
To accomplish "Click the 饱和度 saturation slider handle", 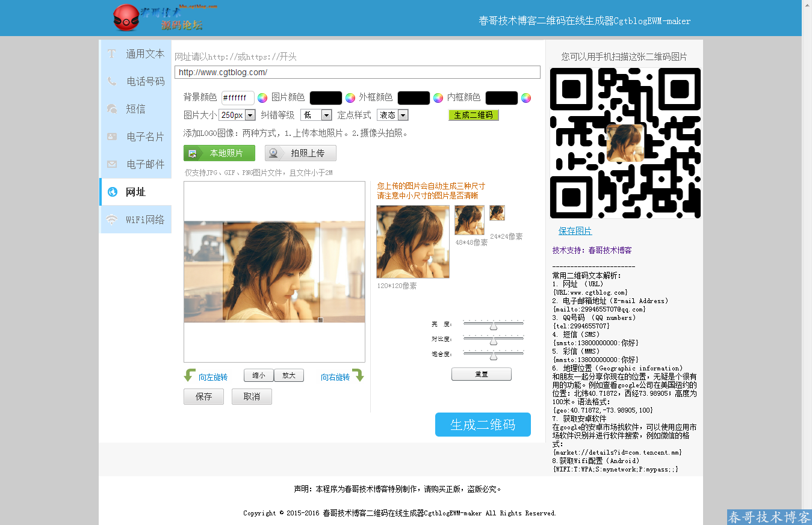I will click(494, 355).
